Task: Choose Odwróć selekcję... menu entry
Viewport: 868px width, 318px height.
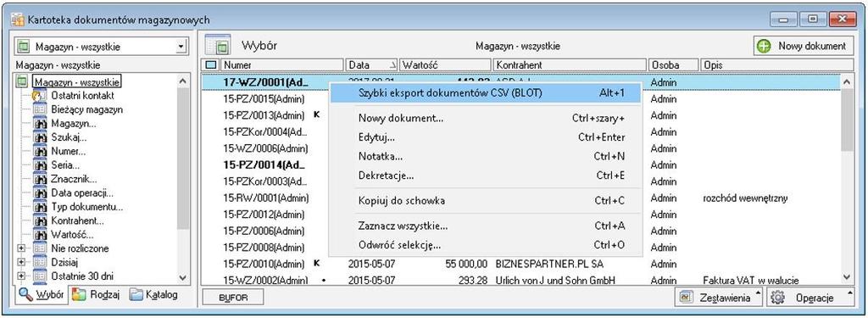Action: 486,245
